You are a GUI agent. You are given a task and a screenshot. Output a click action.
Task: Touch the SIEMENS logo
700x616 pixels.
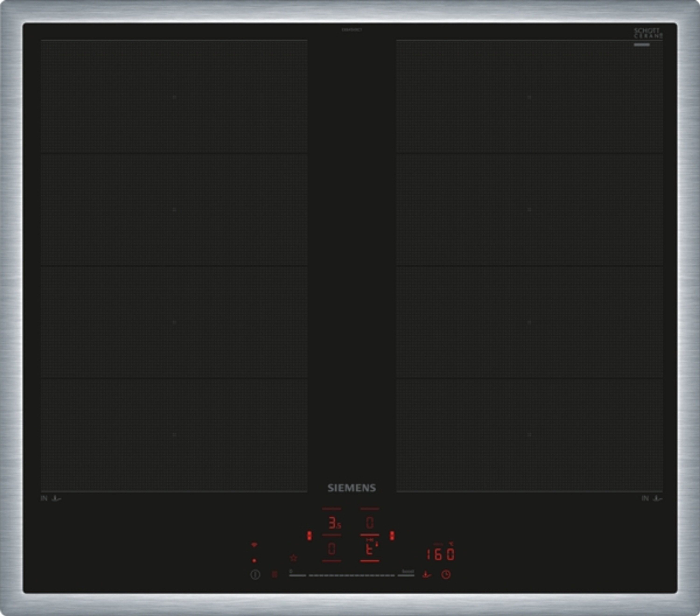tap(351, 488)
